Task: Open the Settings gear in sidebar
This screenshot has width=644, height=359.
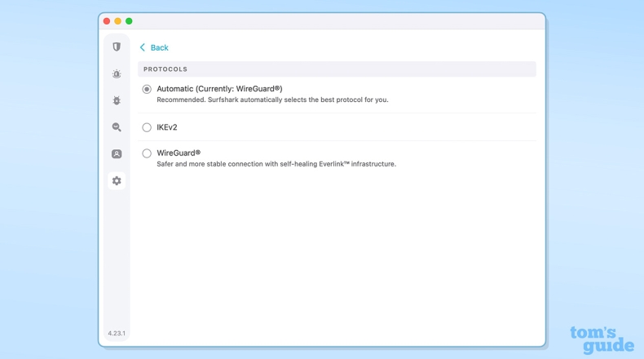Action: 117,181
